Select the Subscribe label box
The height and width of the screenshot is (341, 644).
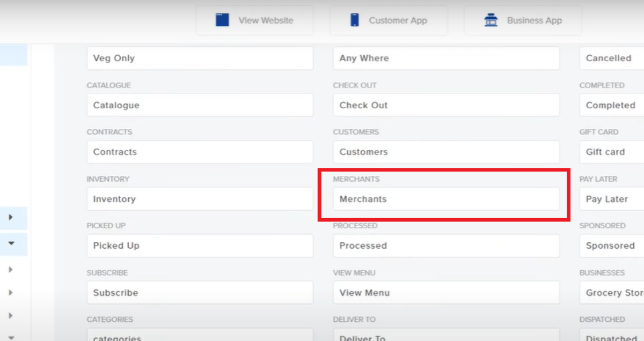[200, 293]
